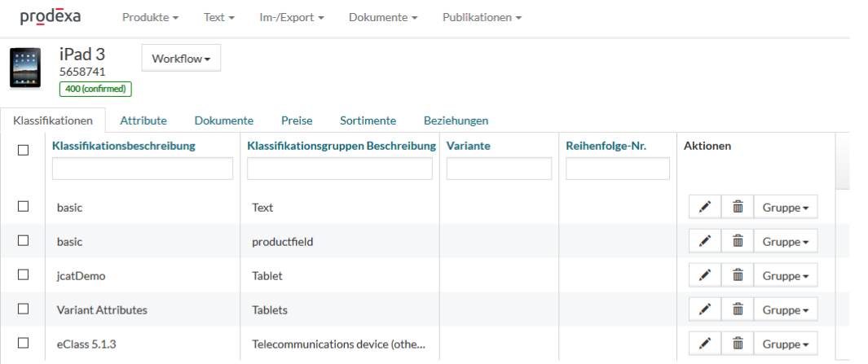This screenshot has height=364, width=868.
Task: Click the Klassifikationsbeschreibung filter field
Action: point(143,169)
